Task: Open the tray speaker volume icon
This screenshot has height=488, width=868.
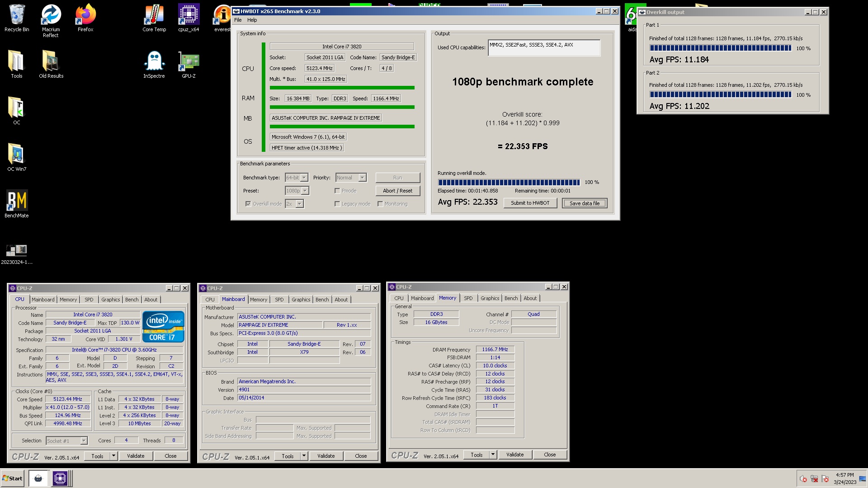Action: click(x=803, y=479)
